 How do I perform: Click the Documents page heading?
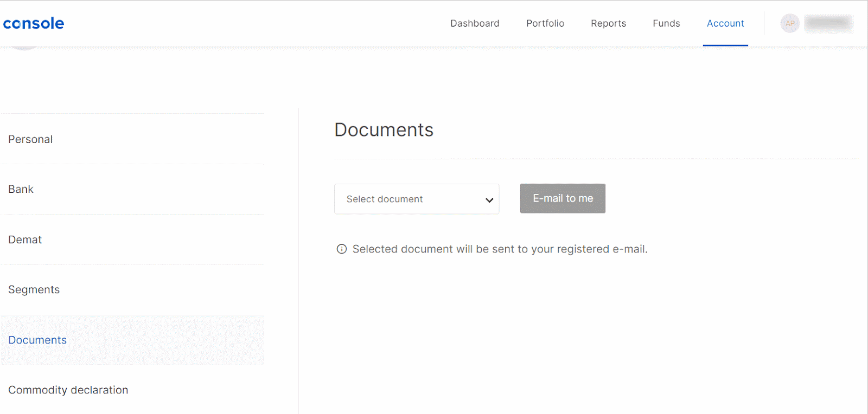(384, 130)
